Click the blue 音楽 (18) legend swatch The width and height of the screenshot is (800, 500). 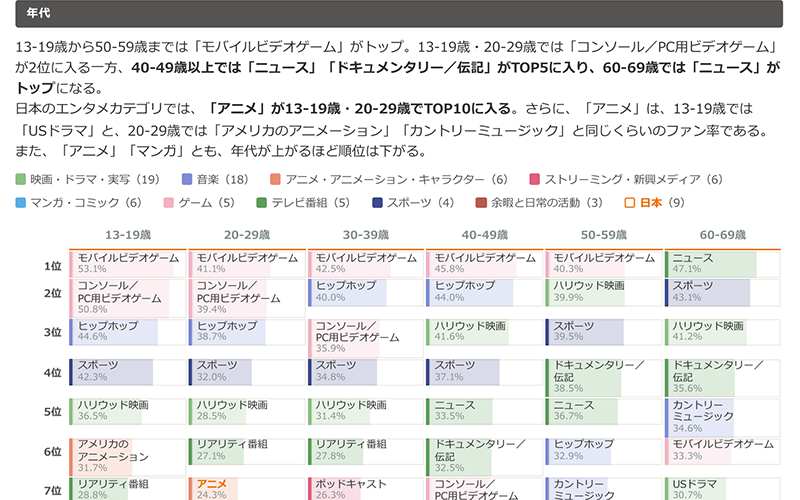tap(187, 179)
